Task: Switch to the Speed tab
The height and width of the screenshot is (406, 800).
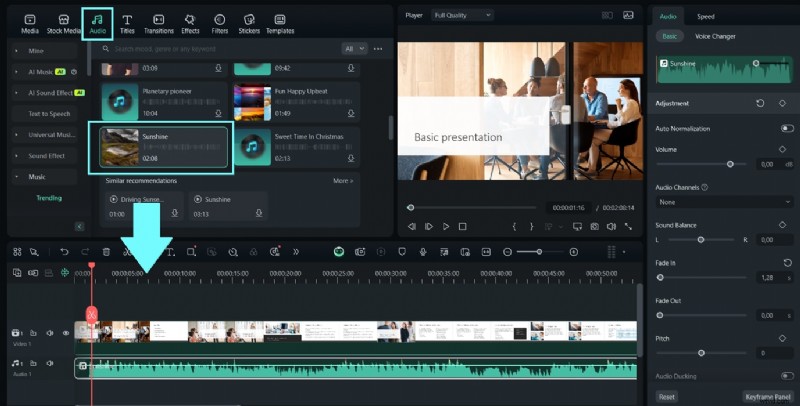Action: 706,16
